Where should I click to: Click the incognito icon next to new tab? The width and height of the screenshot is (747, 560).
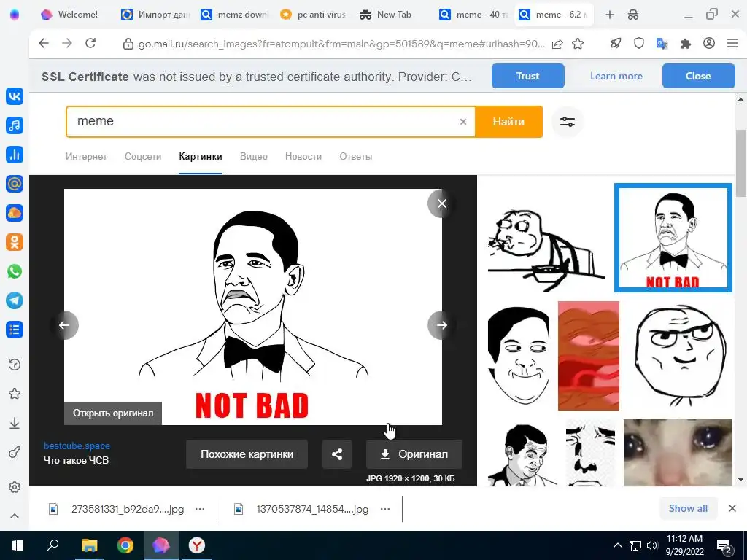(632, 15)
